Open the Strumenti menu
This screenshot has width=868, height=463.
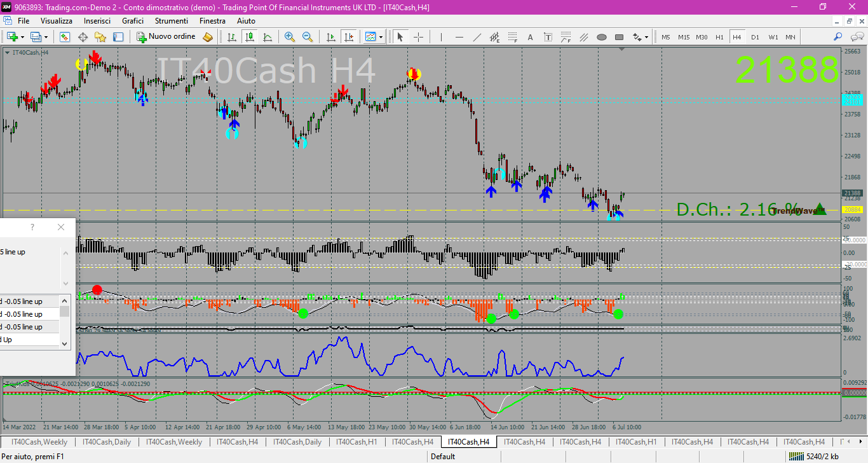tap(172, 21)
